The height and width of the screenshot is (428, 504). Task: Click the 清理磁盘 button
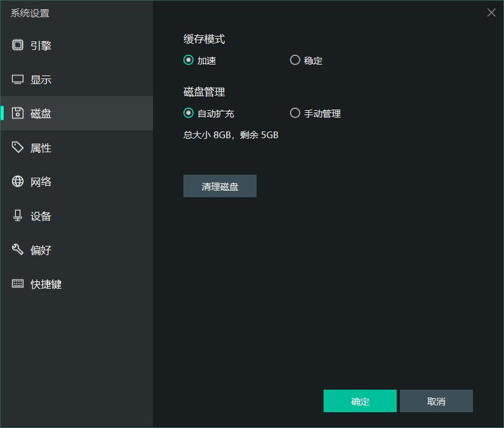(x=219, y=186)
